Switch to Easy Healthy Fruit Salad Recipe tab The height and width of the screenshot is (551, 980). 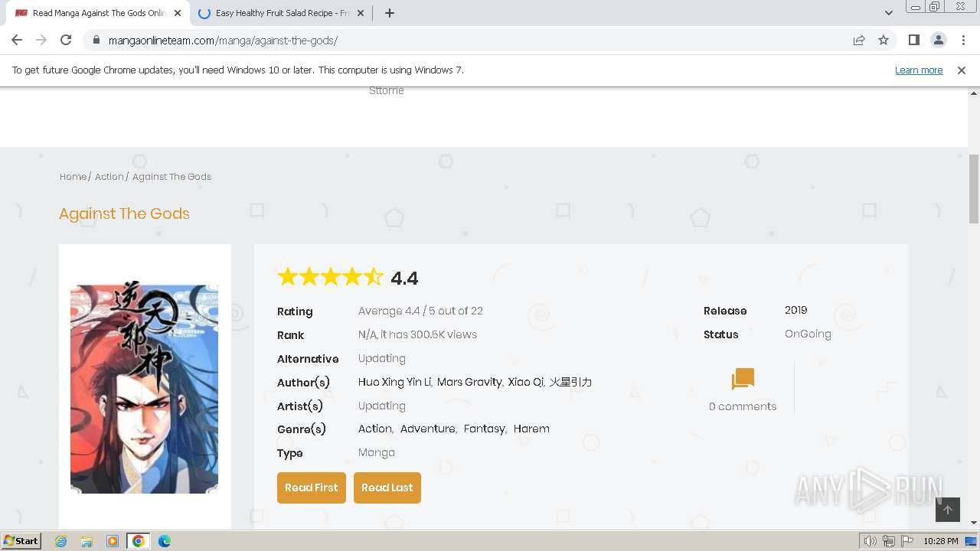coord(282,13)
